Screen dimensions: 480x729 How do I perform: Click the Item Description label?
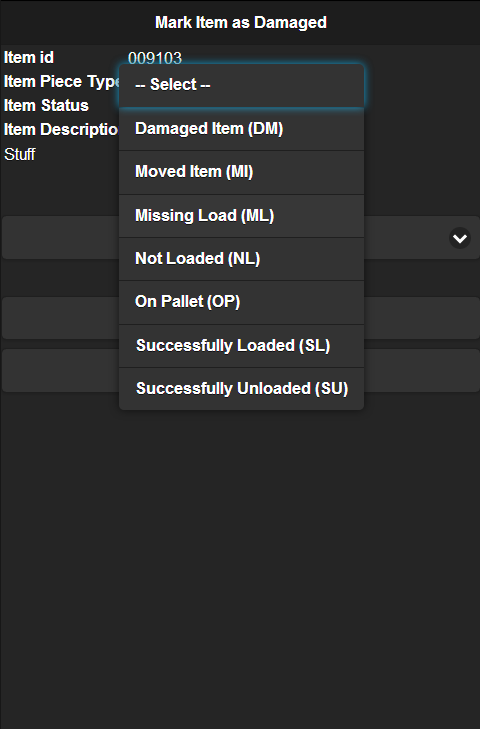point(61,130)
